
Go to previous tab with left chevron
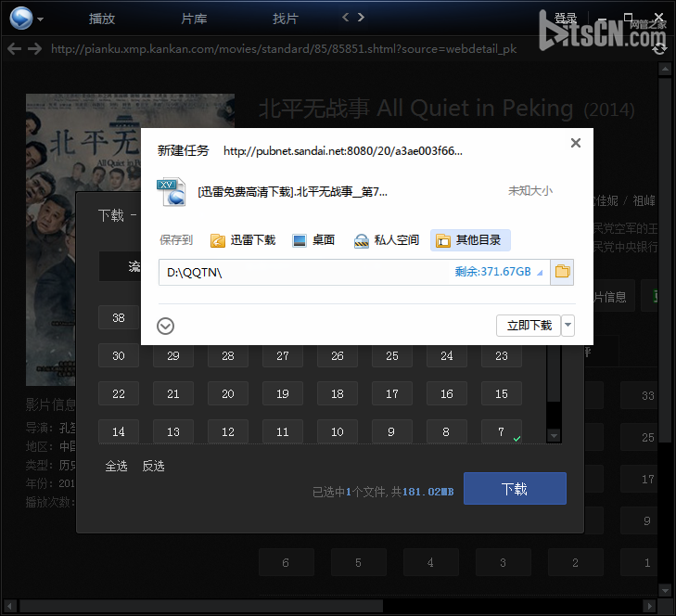[345, 18]
